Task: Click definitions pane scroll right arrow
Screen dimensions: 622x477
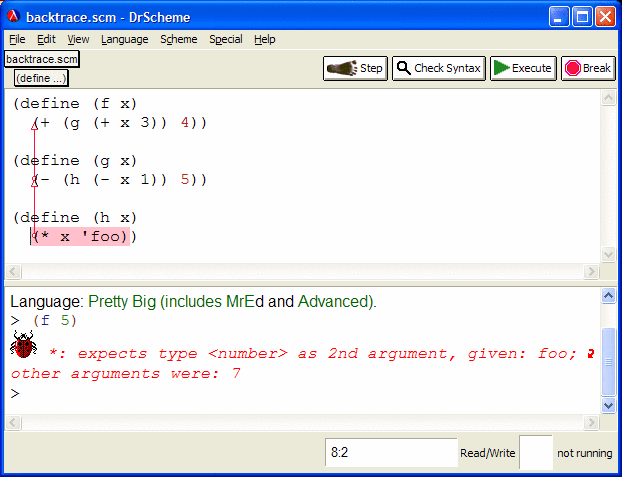Action: point(591,272)
